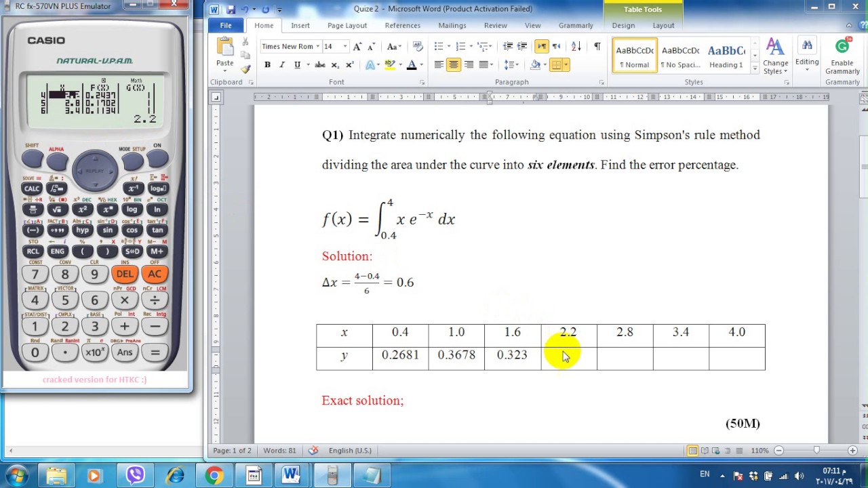Click the Save icon in Quick Access toolbar
This screenshot has width=868, height=488.
(231, 9)
